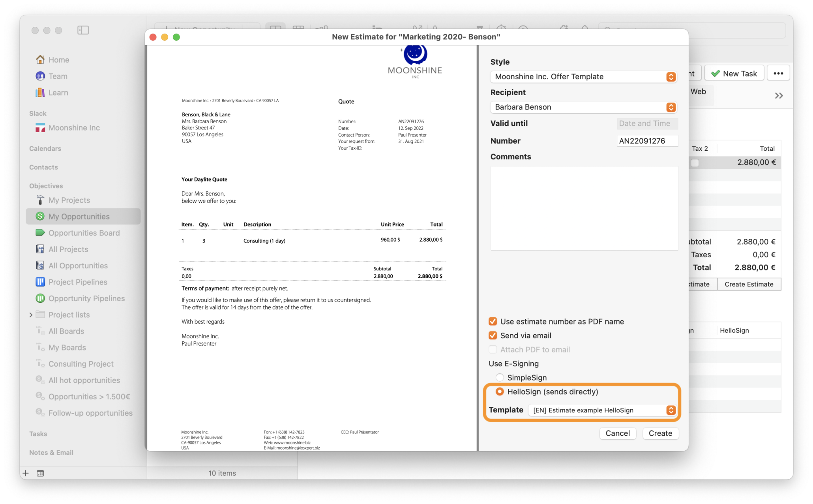Open the Recipient dropdown
813x504 pixels.
point(583,107)
